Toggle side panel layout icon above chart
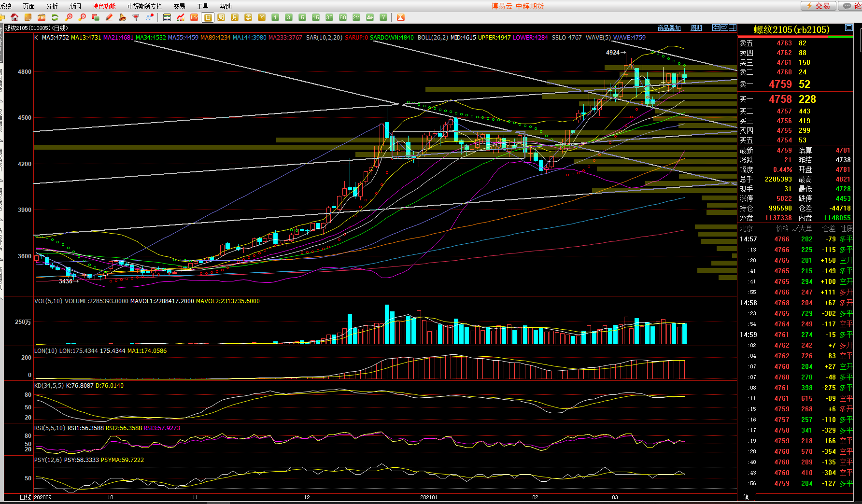 tap(733, 28)
